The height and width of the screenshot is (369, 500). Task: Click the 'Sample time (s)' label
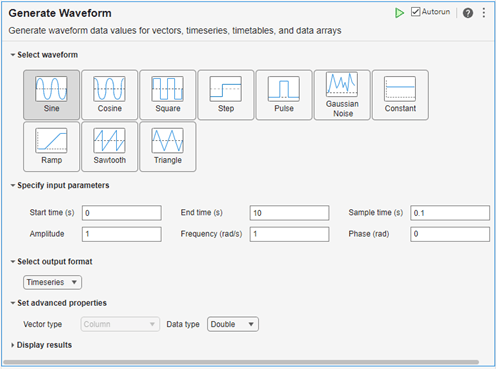tap(376, 213)
